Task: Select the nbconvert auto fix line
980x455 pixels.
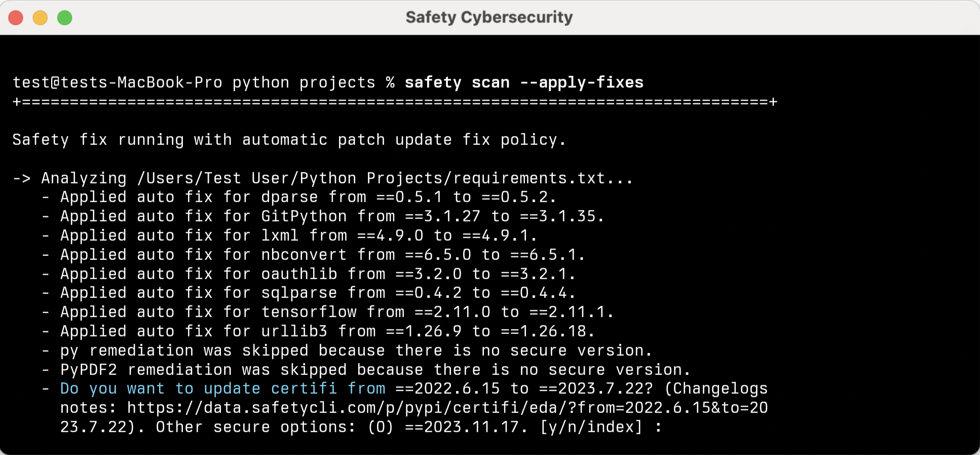Action: [x=322, y=255]
